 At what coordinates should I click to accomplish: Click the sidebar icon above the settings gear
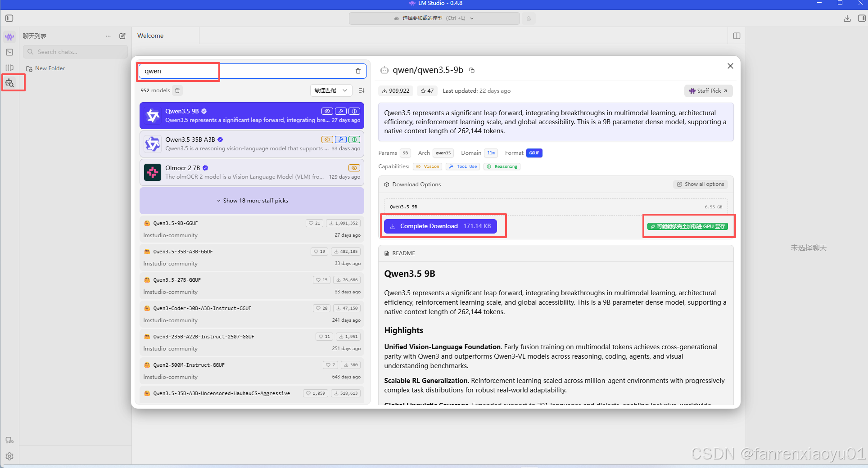(9, 440)
